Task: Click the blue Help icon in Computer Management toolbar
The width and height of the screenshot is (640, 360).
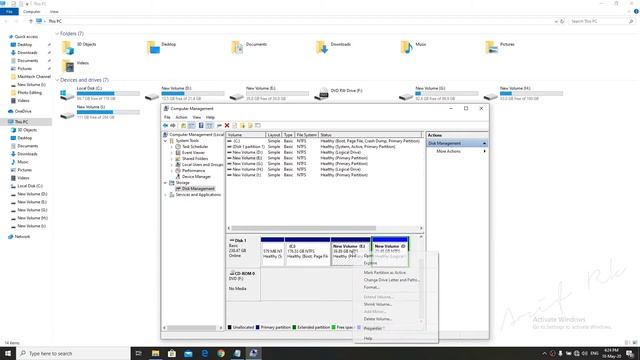Action: [x=201, y=126]
